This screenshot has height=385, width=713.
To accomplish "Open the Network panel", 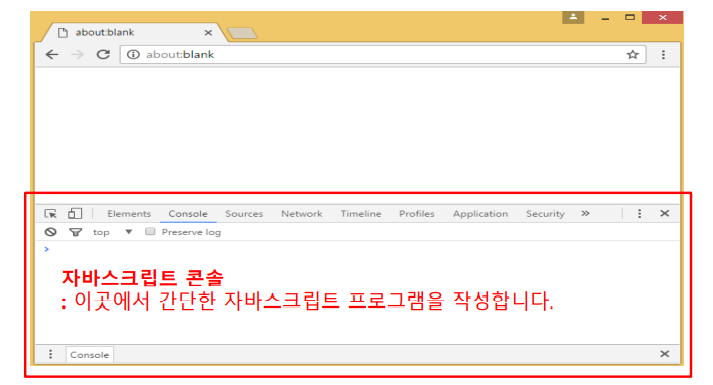I will 302,214.
